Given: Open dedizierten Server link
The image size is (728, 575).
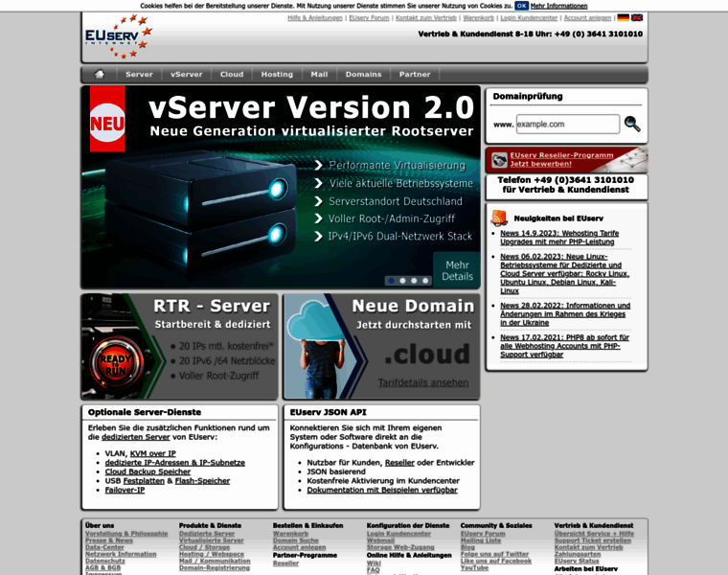Looking at the screenshot, I should (x=136, y=437).
